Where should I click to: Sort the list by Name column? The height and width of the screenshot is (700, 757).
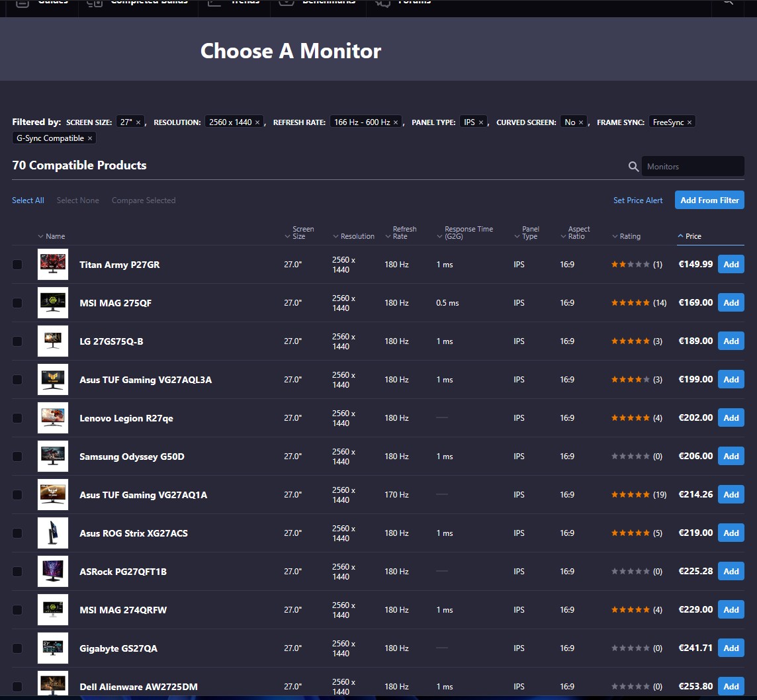click(52, 237)
